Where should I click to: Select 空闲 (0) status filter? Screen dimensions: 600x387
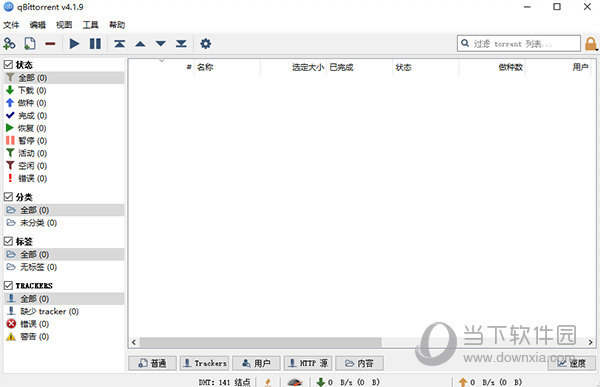64,166
